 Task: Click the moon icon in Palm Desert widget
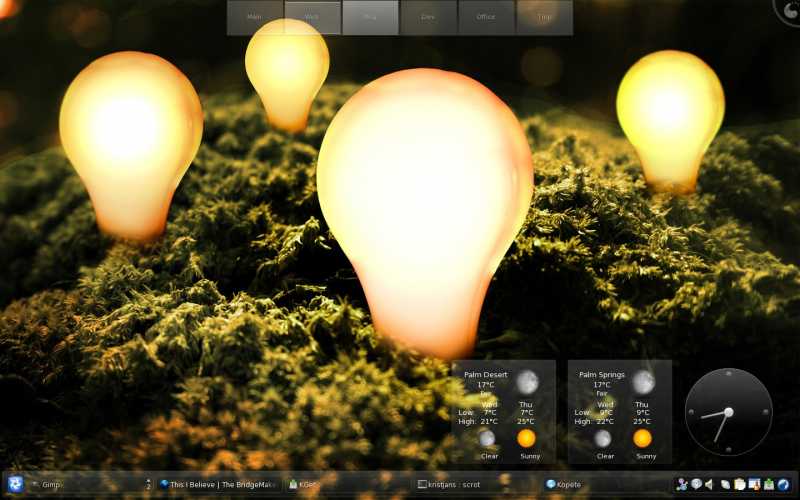527,382
